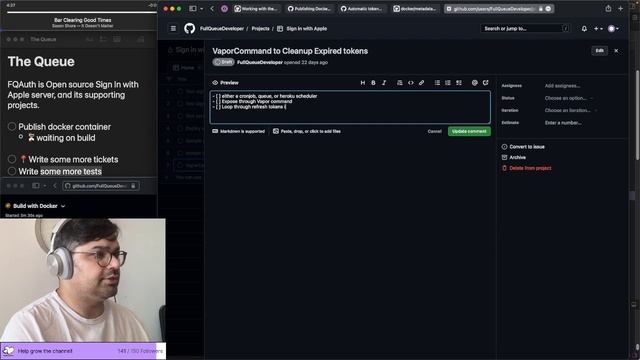Cancel the comment edit
The width and height of the screenshot is (640, 360).
pos(434,131)
